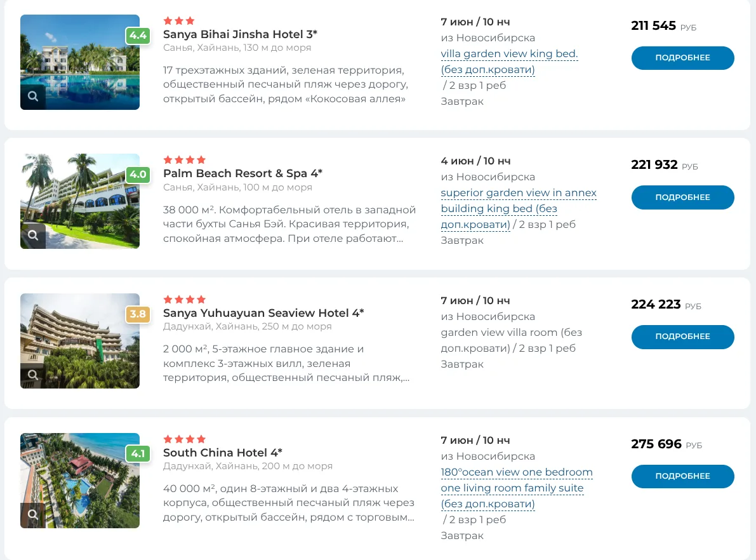Open Sanya Bihai Jinsha Hotel 3* title
The width and height of the screenshot is (756, 560).
(x=240, y=34)
